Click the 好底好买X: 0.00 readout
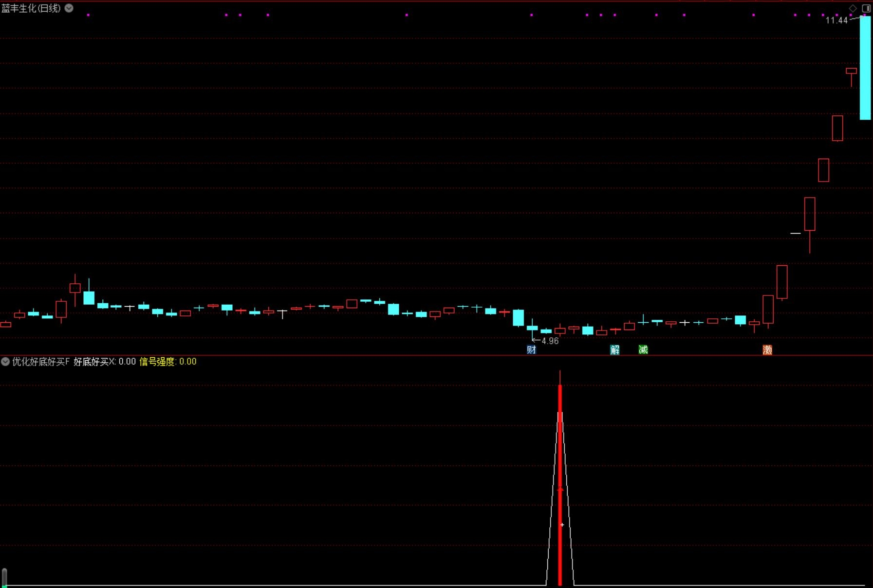Viewport: 873px width, 588px height. click(105, 362)
